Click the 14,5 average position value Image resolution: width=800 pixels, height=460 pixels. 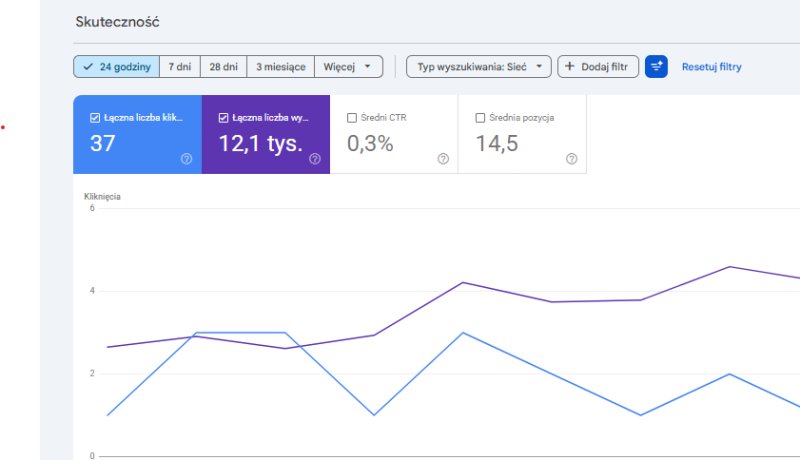coord(497,143)
